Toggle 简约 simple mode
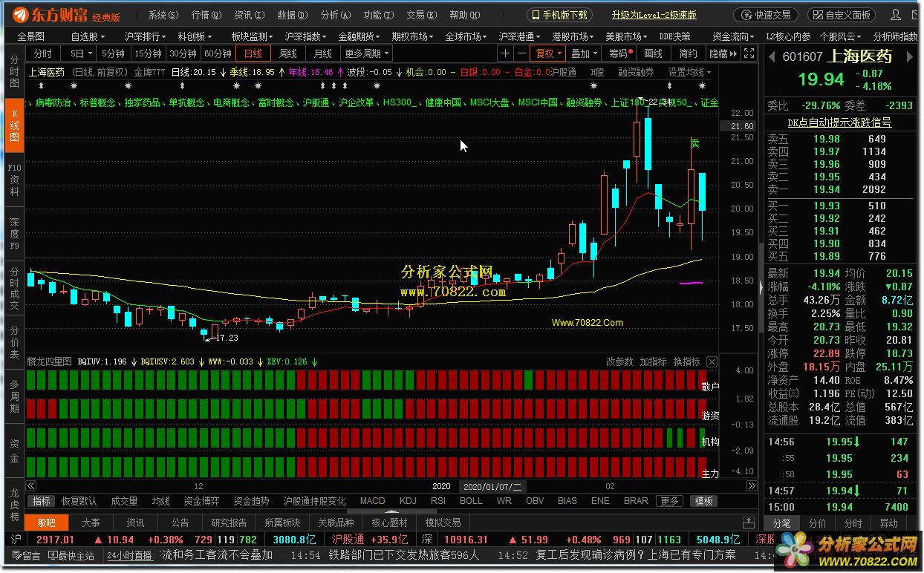This screenshot has height=573, width=924. point(688,53)
